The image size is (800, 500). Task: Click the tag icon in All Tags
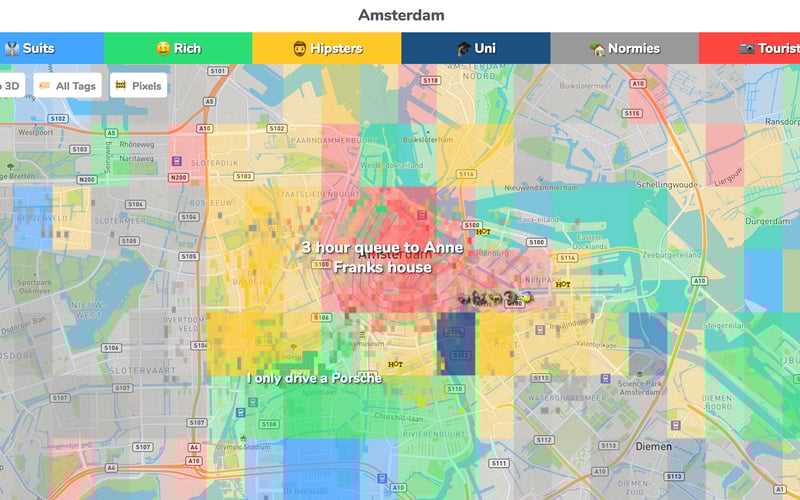[x=45, y=86]
